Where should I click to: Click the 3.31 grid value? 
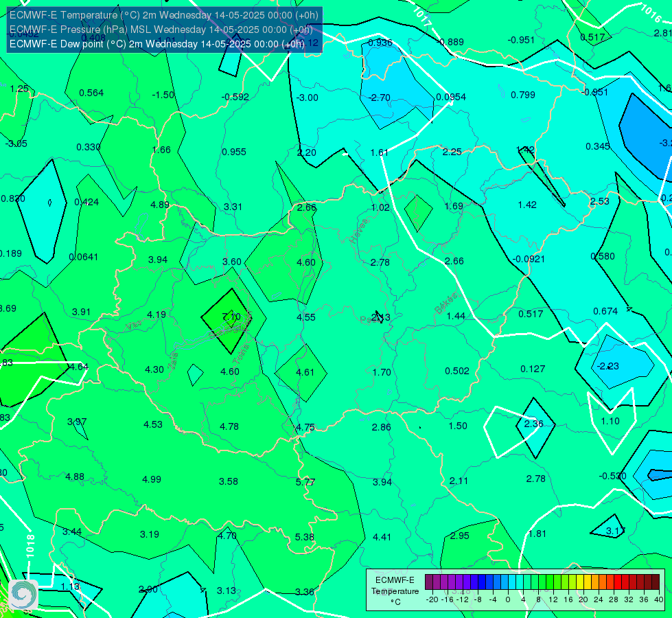tap(233, 207)
